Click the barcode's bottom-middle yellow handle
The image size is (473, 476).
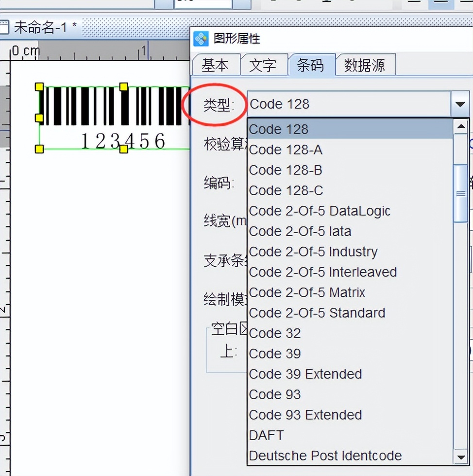123,149
